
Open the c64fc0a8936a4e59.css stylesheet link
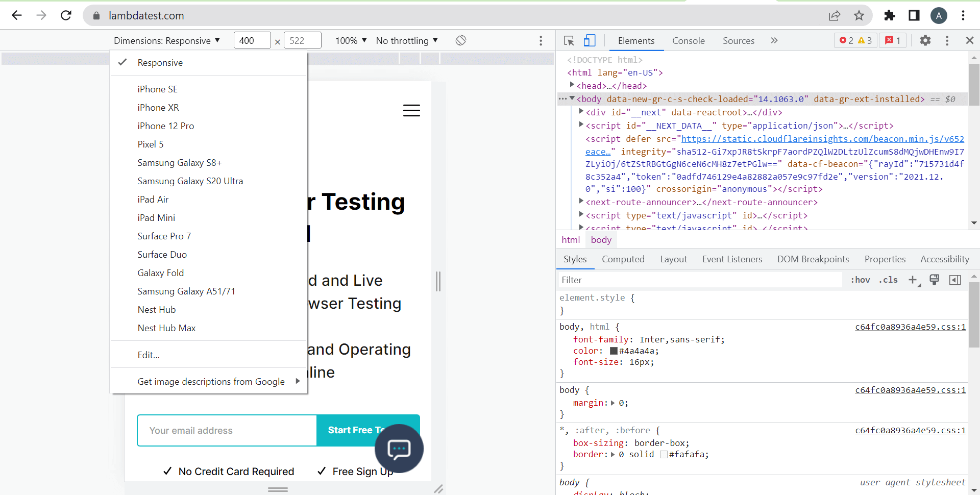click(910, 327)
